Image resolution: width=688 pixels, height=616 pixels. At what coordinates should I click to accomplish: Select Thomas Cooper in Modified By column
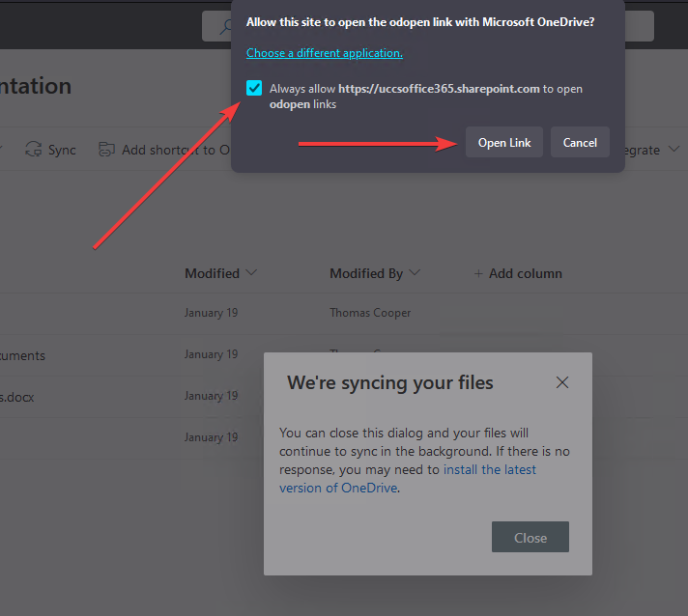click(370, 313)
